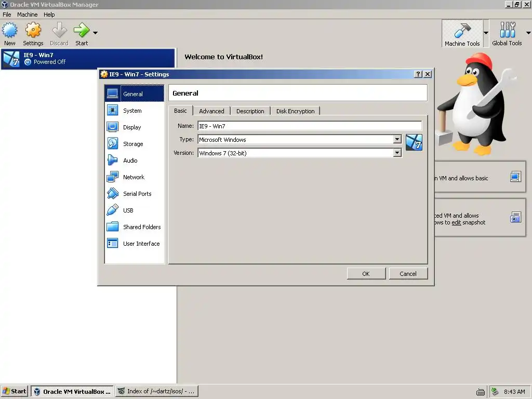This screenshot has height=399, width=532.
Task: Switch to Index of /~dartz/isos/ taskbar button
Action: pos(156,391)
